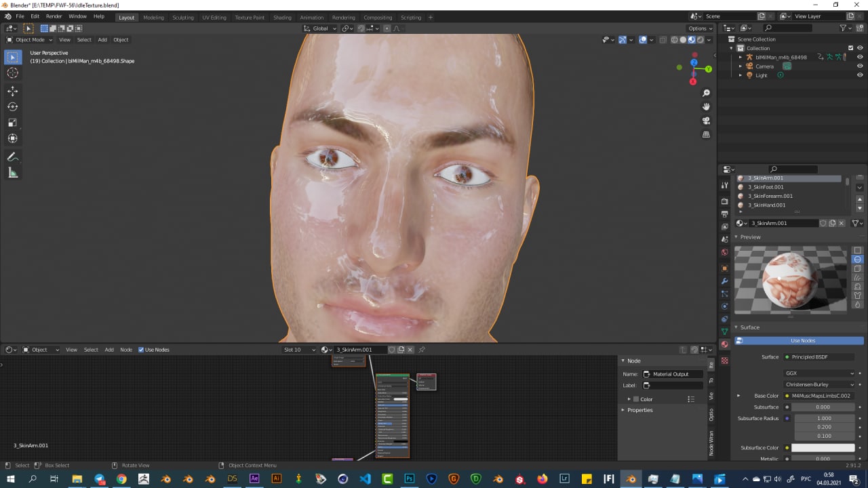
Task: Switch to the Sculpting workspace tab
Action: pyautogui.click(x=182, y=18)
